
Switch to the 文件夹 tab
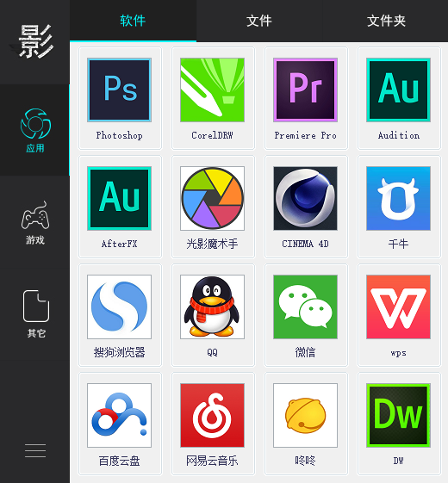click(x=385, y=21)
